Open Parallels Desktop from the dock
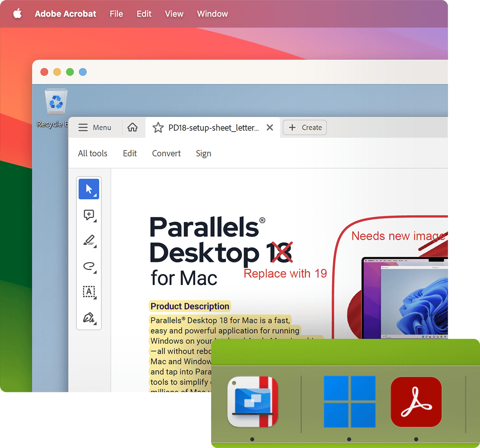 [x=252, y=402]
